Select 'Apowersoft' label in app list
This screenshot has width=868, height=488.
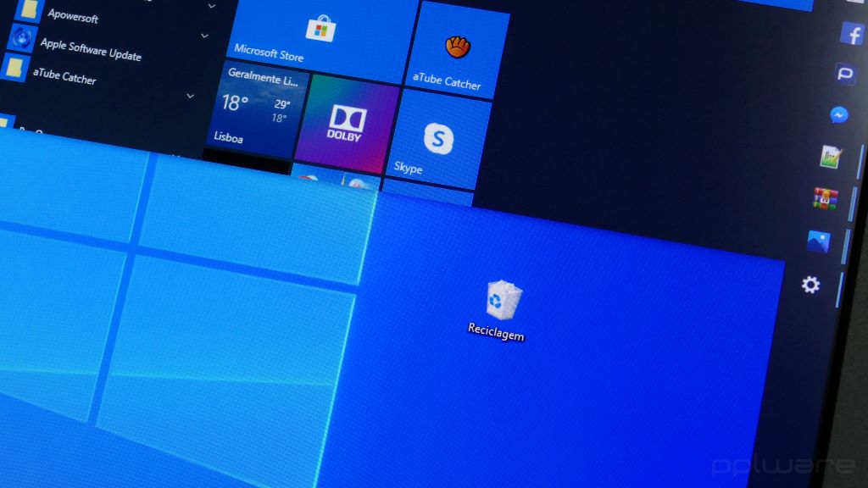73,15
